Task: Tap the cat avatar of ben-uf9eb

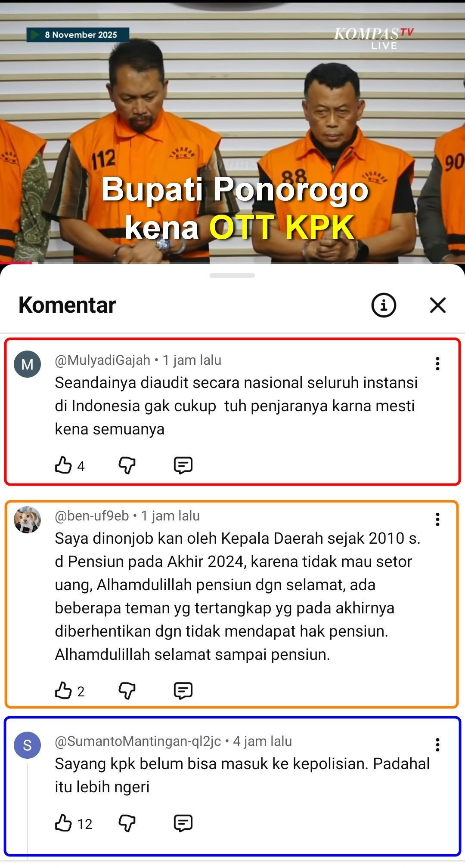Action: [28, 520]
